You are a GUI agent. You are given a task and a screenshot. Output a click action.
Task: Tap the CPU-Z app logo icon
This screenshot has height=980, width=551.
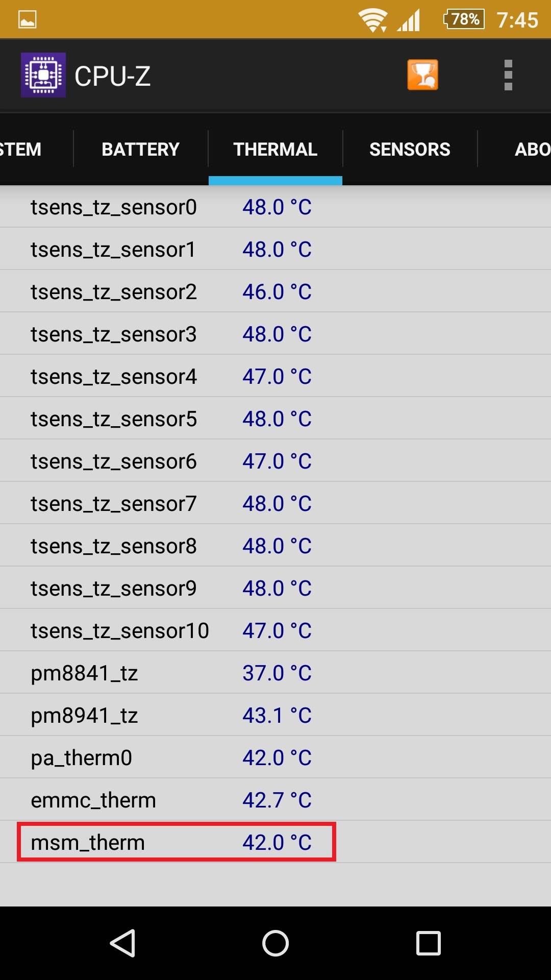click(43, 75)
